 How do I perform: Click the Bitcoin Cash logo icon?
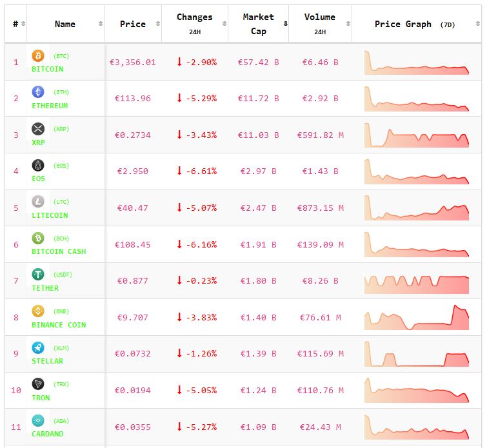(x=38, y=239)
